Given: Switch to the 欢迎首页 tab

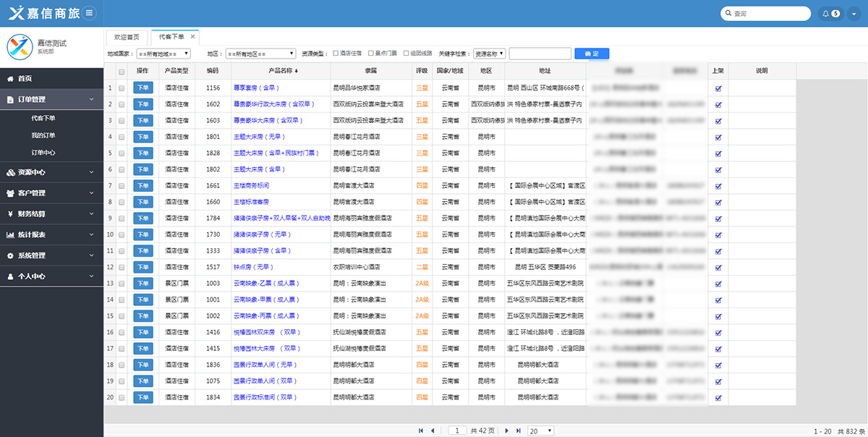Looking at the screenshot, I should [x=127, y=37].
